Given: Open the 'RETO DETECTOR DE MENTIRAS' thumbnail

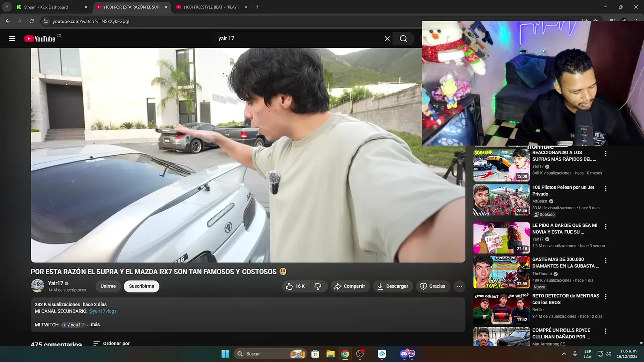Looking at the screenshot, I should (502, 308).
